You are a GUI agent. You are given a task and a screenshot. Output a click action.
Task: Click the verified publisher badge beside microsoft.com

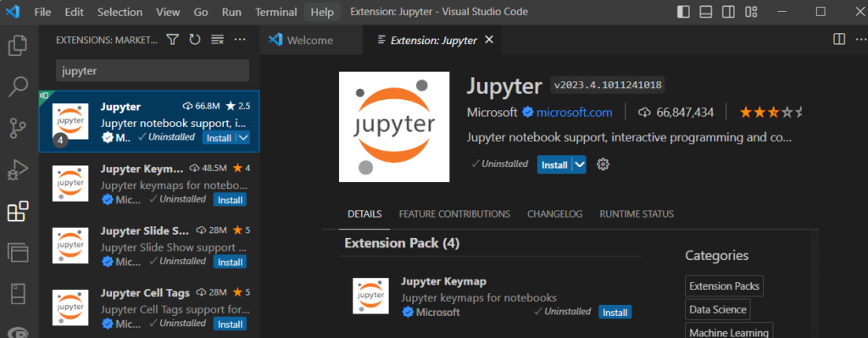527,113
